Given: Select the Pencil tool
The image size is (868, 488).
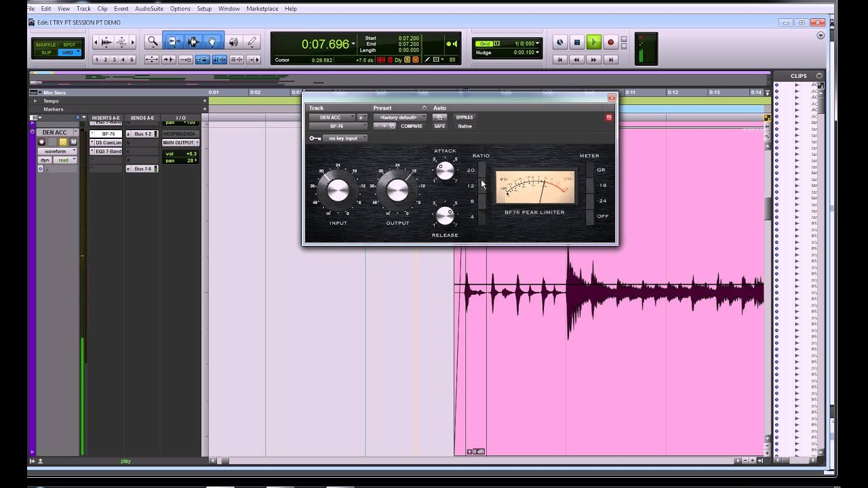Looking at the screenshot, I should [252, 42].
